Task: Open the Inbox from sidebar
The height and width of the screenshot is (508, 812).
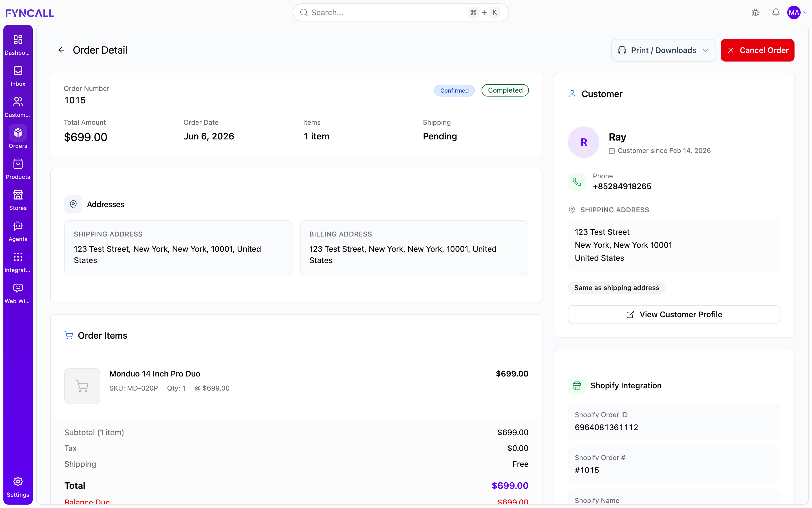Action: tap(18, 76)
